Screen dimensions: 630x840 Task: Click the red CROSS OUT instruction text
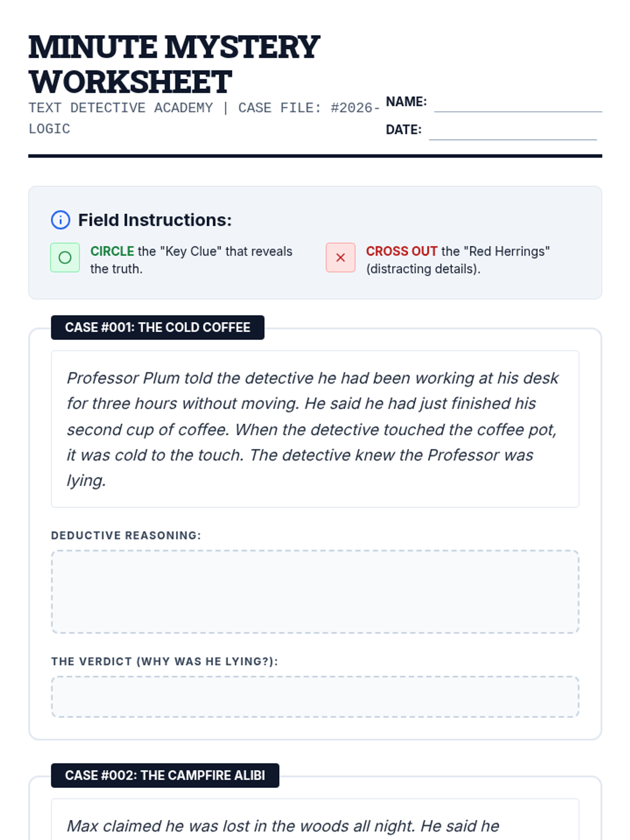[402, 251]
